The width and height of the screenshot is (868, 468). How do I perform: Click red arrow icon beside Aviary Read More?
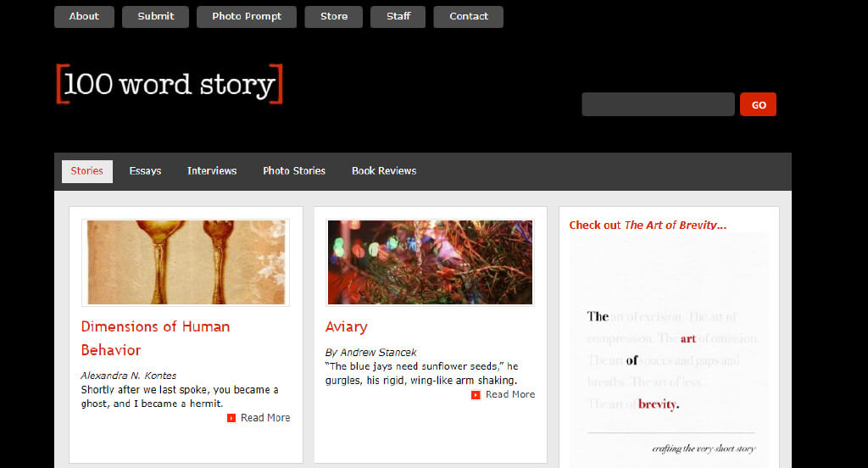coord(476,395)
